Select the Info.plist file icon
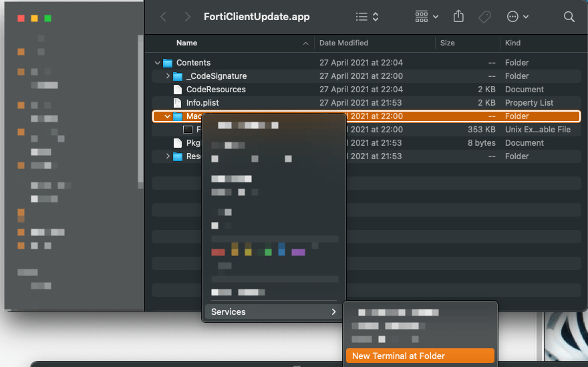 [178, 103]
